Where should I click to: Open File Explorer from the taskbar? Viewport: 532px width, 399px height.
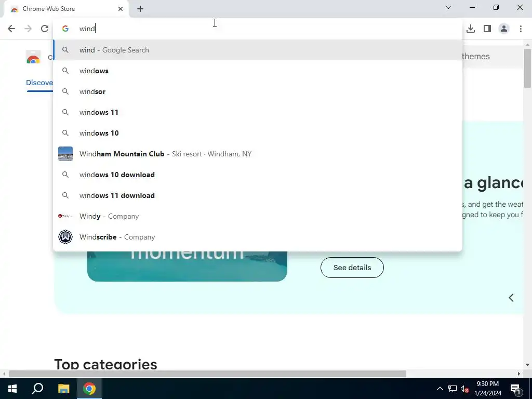pyautogui.click(x=63, y=389)
